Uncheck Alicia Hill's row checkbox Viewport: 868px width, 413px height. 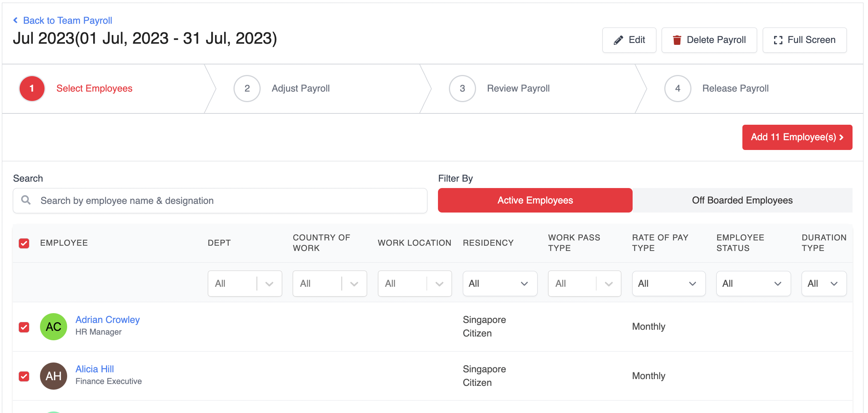coord(24,376)
